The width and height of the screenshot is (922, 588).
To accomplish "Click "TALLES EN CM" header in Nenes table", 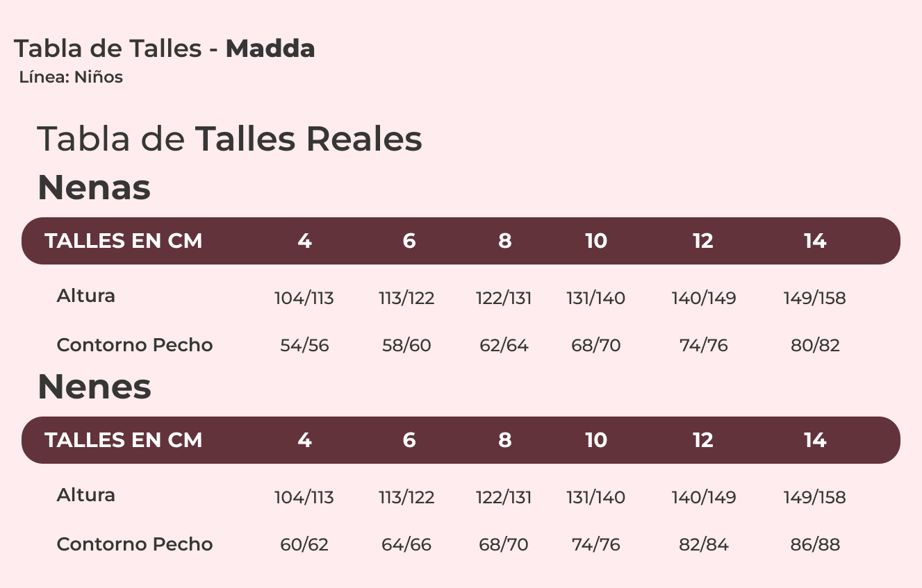I will click(124, 440).
